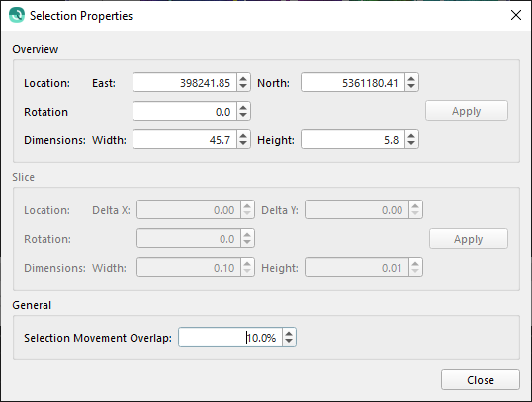Increase the North location value
This screenshot has width=532, height=402.
(411, 78)
